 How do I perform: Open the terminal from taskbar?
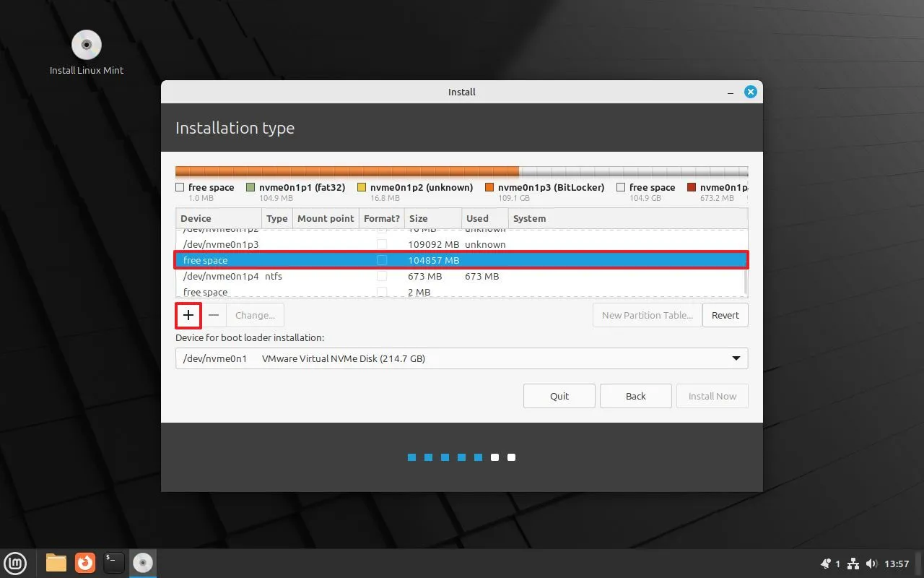(113, 563)
